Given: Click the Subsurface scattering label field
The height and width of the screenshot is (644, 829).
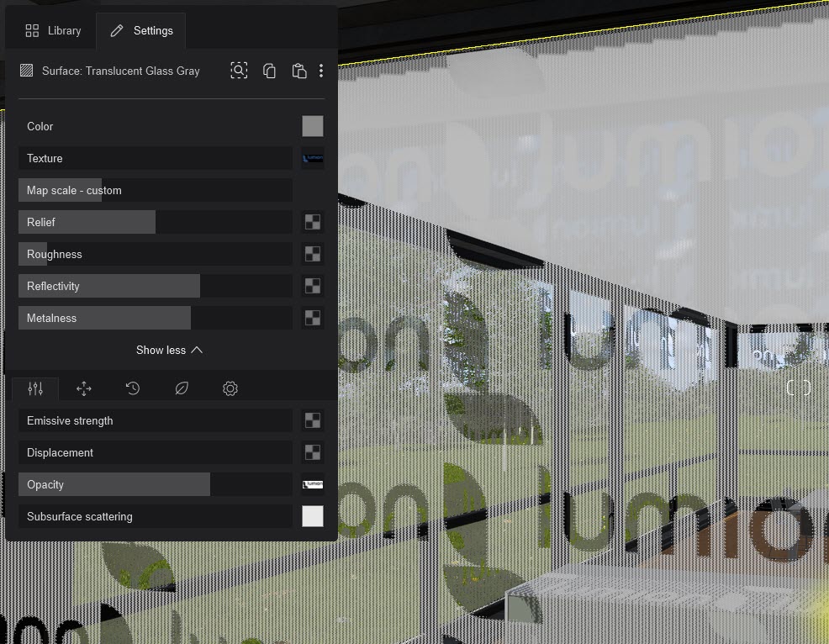Looking at the screenshot, I should [156, 516].
